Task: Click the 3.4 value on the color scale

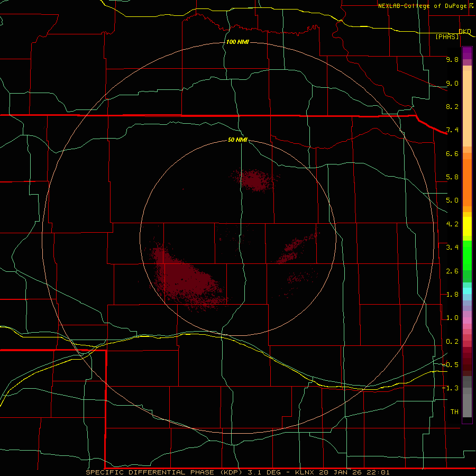Action: [452, 248]
